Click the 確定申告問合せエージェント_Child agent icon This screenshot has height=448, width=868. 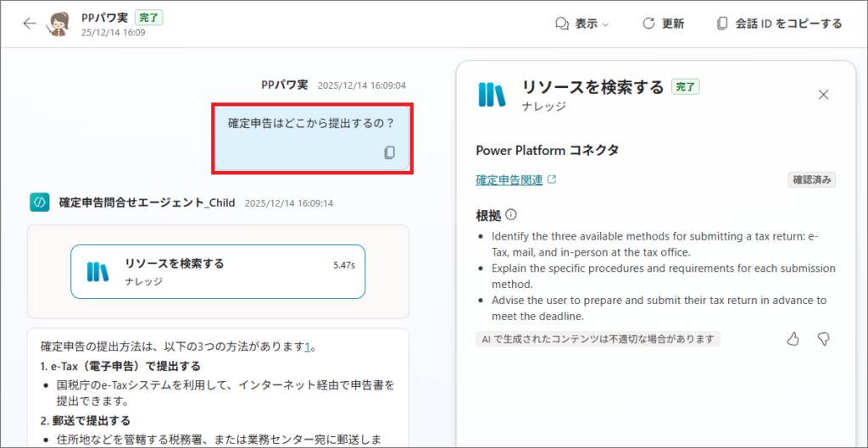38,202
